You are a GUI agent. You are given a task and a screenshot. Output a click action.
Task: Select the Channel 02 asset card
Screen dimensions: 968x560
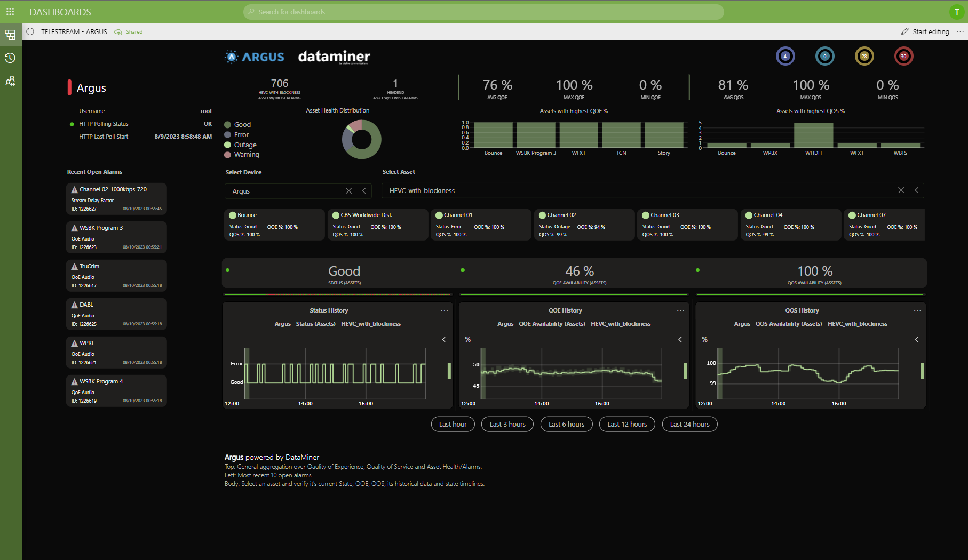point(584,225)
